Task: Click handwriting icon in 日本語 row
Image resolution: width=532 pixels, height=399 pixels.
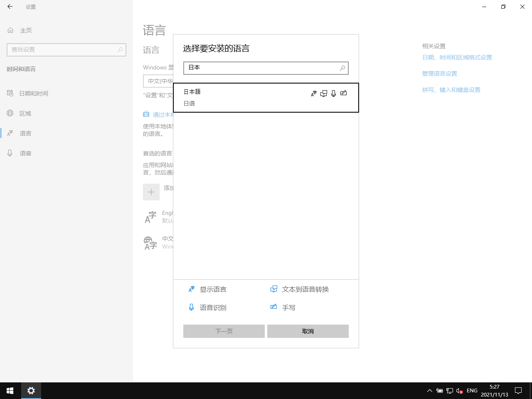Action: click(x=343, y=93)
